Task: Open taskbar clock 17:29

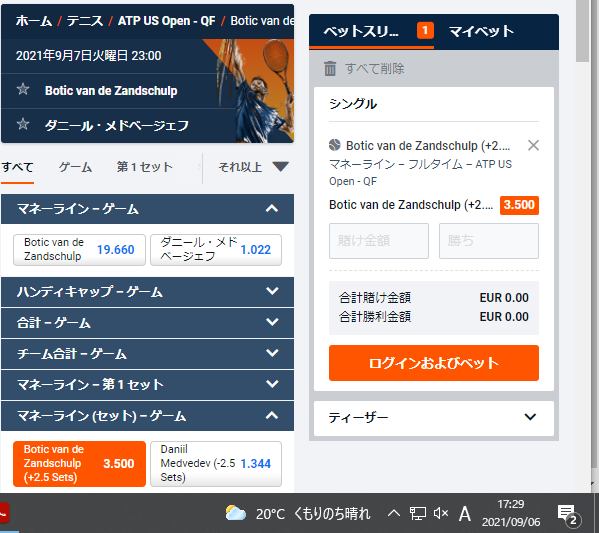Action: tap(511, 513)
